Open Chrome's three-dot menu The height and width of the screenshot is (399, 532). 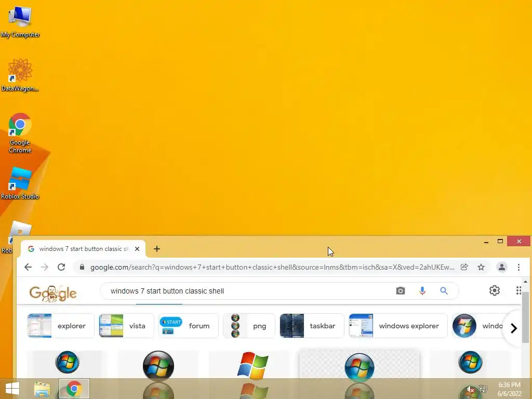518,267
